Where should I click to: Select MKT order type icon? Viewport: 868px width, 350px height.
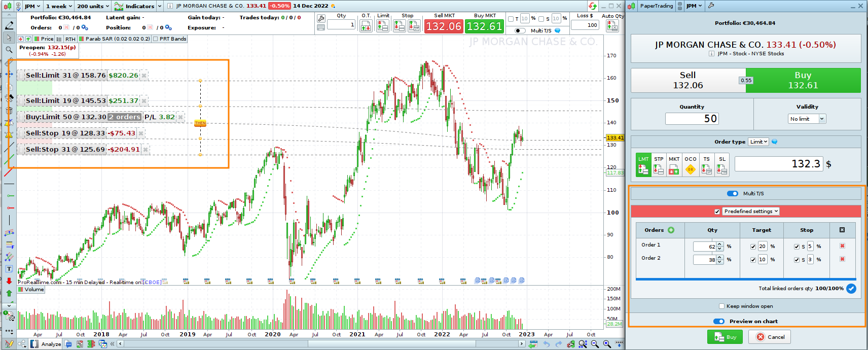tap(674, 165)
